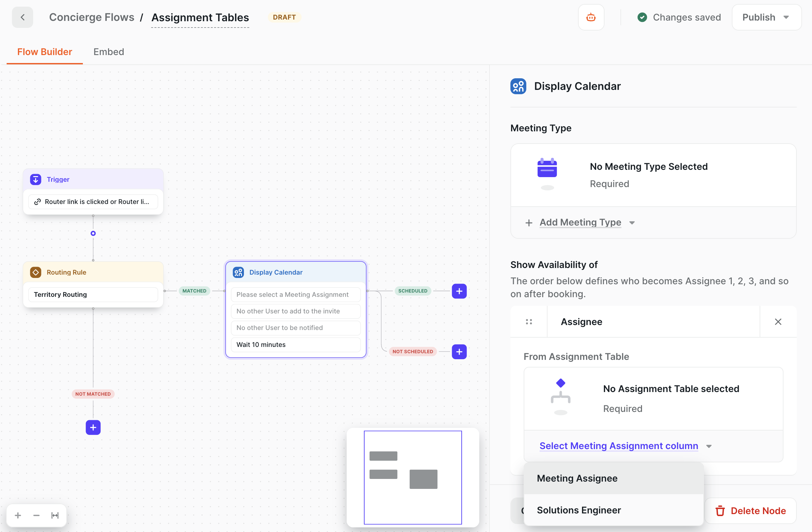The image size is (812, 532).
Task: Click the Trigger node download icon
Action: click(x=35, y=179)
